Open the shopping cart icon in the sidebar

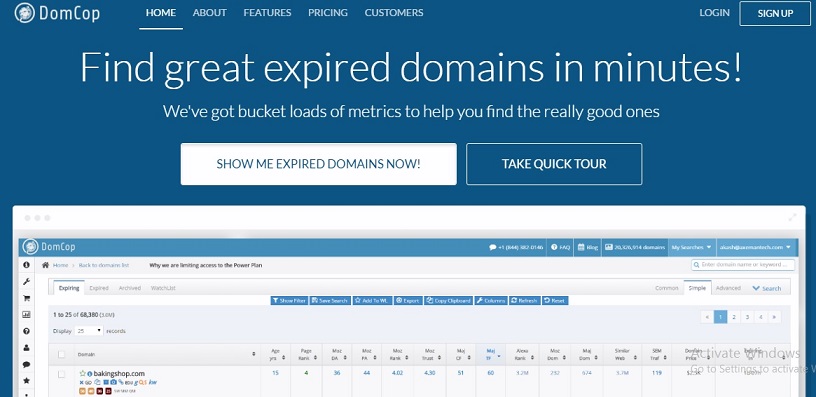click(x=27, y=298)
